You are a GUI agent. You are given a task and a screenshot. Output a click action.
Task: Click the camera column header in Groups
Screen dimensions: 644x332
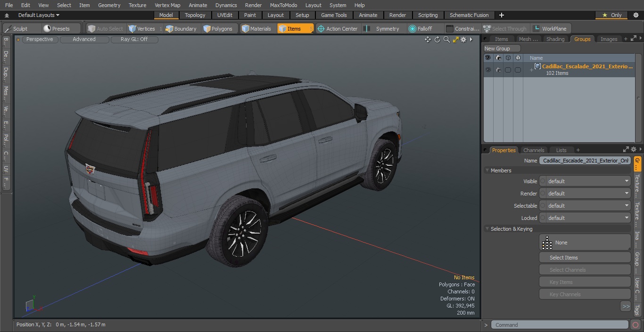498,58
